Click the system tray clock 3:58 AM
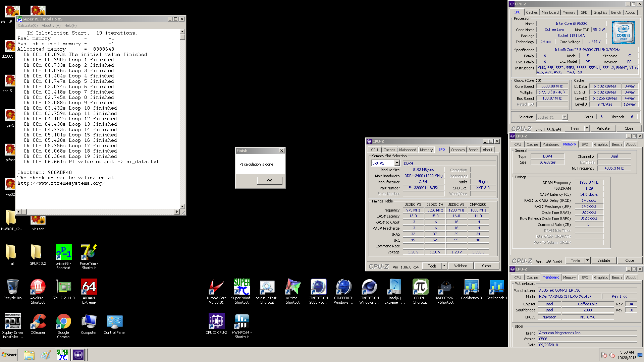This screenshot has height=362, width=644. [x=627, y=352]
